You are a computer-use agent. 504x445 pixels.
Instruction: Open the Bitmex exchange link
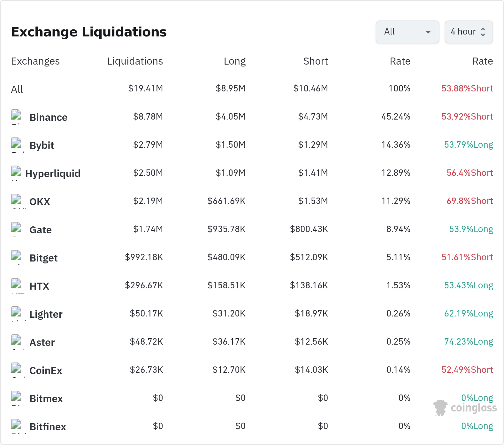tap(46, 399)
